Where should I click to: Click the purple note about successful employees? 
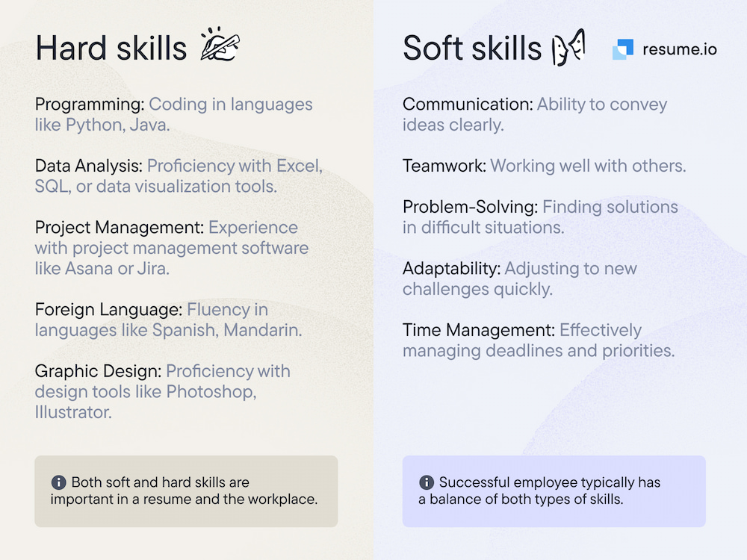[554, 491]
